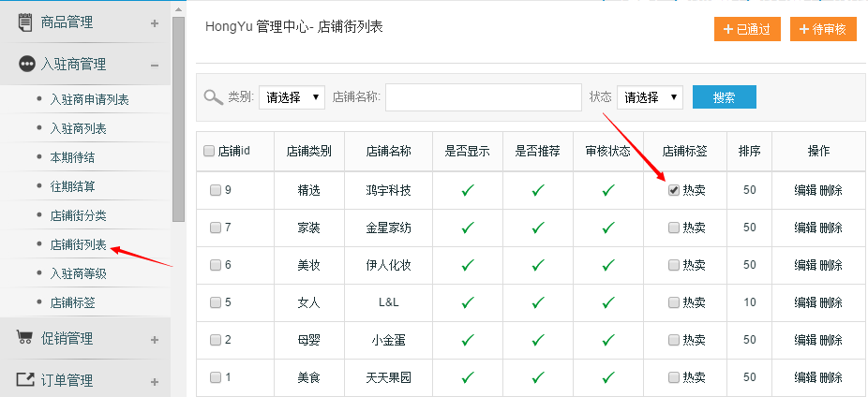The height and width of the screenshot is (397, 868).
Task: Select the row checkbox for shop id 7
Action: 216,228
